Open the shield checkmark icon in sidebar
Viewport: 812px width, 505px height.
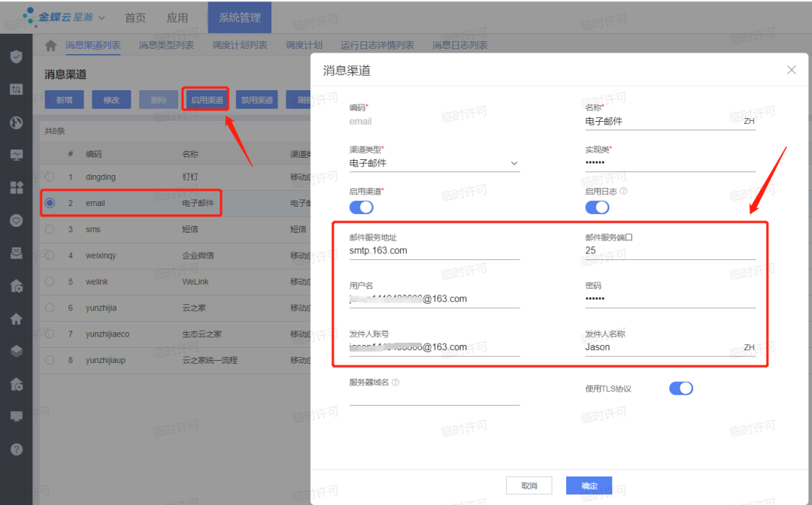tap(16, 56)
